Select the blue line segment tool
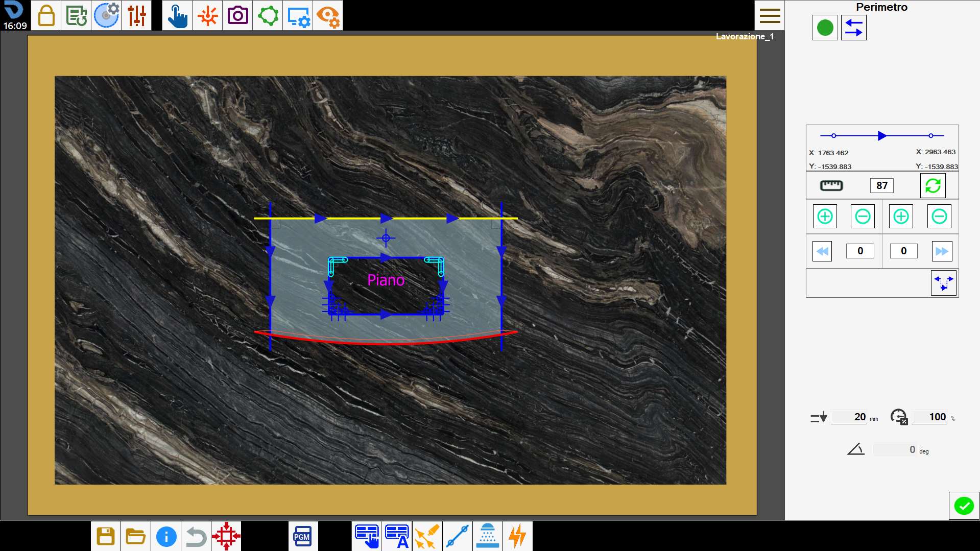980x551 pixels. point(458,536)
